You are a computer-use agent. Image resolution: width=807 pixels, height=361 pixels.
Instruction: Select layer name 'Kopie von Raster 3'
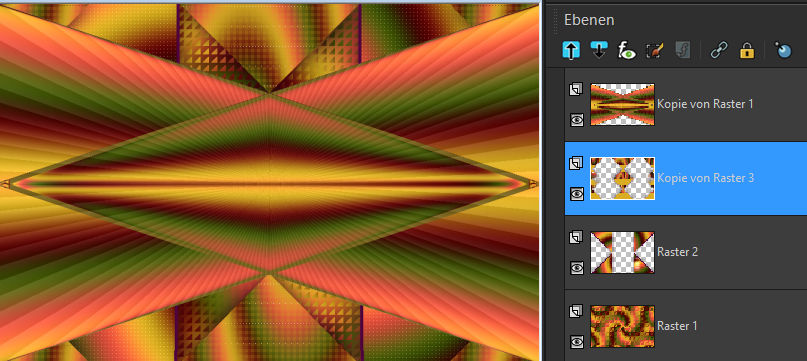click(706, 178)
